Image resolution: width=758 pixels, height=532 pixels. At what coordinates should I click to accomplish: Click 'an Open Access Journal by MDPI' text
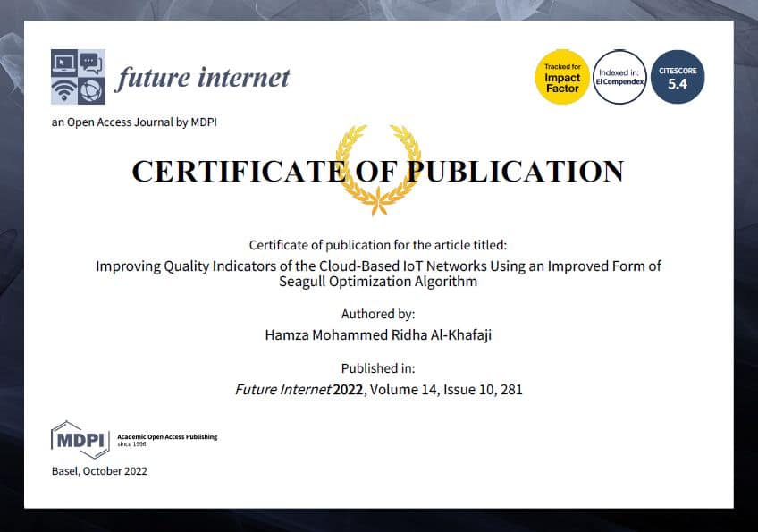[134, 122]
